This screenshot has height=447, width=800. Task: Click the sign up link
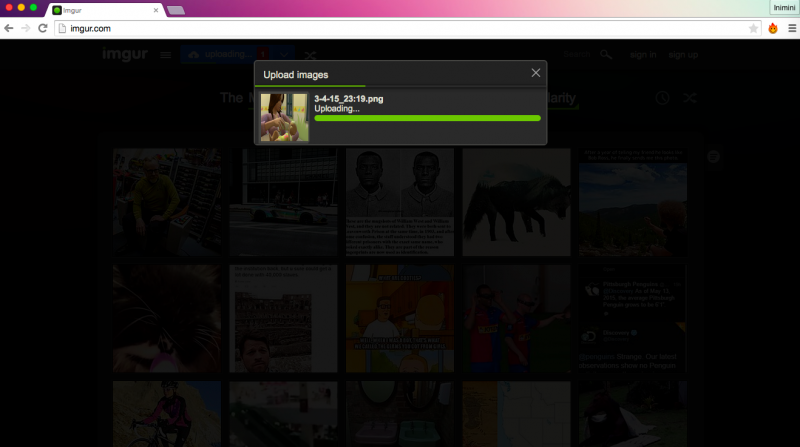click(x=683, y=55)
